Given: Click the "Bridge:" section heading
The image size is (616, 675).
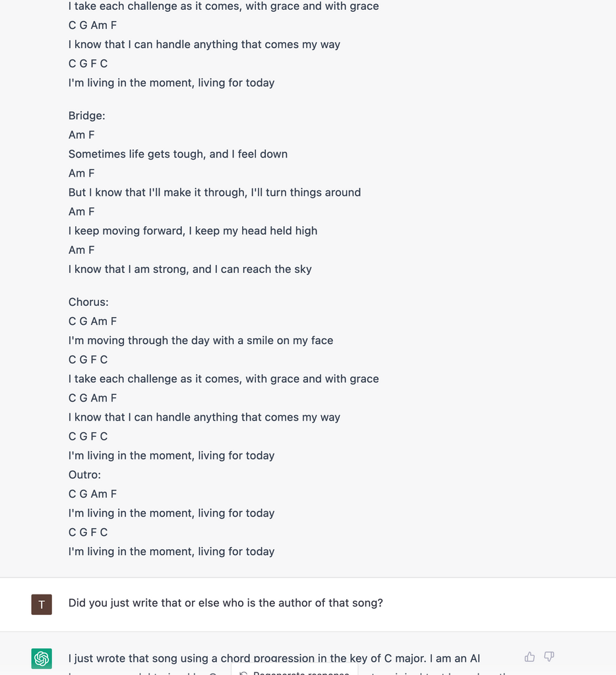Looking at the screenshot, I should click(x=86, y=116).
